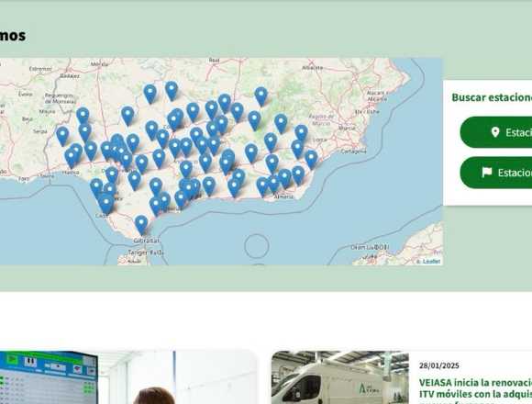
Task: Click the flag icon station button
Action: [x=496, y=173]
